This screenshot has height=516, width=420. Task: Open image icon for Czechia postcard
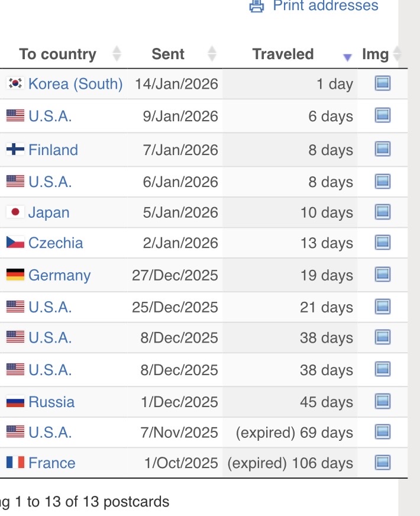[383, 243]
